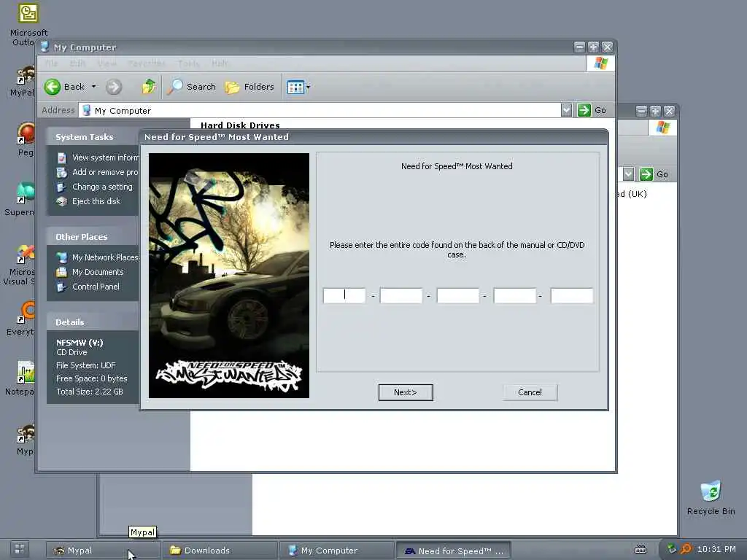Collapse the System Tasks panel header
Viewport: 747px width, 560px height.
pos(93,137)
